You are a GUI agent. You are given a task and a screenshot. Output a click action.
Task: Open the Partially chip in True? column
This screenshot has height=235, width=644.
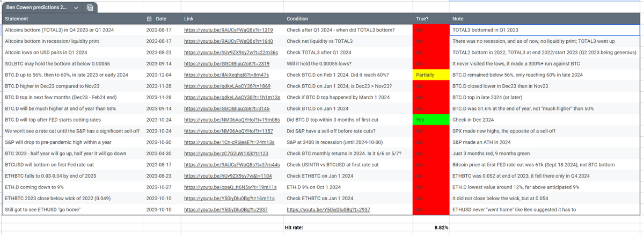(431, 75)
